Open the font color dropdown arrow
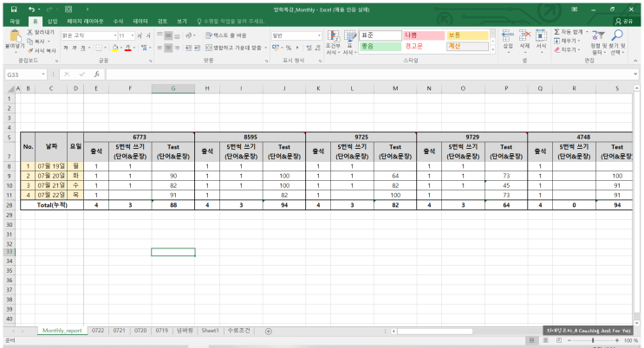This screenshot has height=348, width=644. (x=133, y=48)
